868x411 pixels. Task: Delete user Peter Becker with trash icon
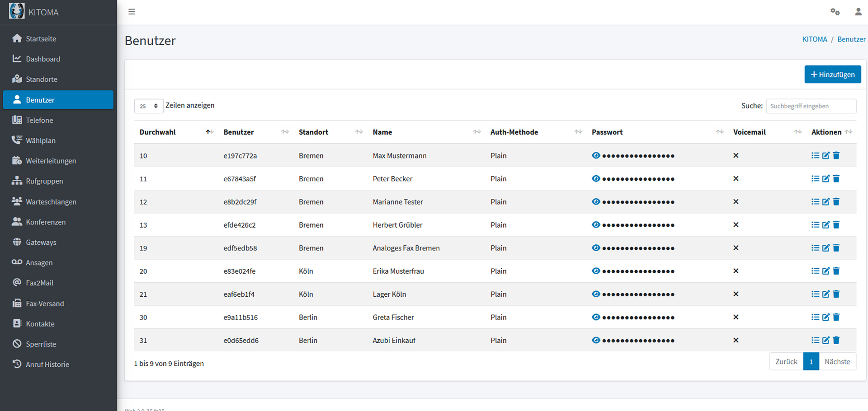836,178
